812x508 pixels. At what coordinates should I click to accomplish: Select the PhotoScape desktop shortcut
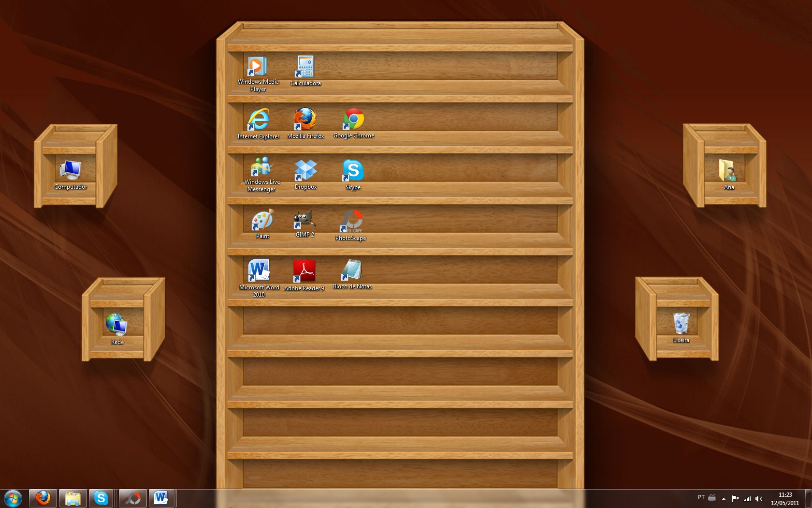(351, 225)
